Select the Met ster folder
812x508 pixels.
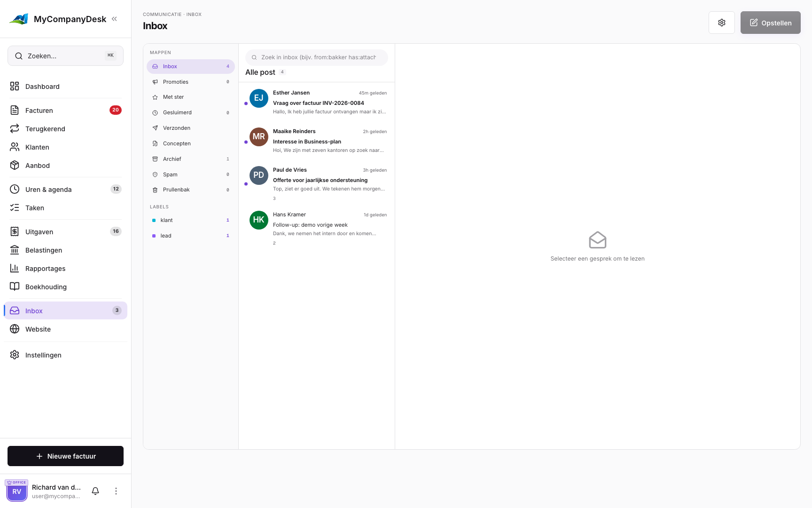[191, 97]
